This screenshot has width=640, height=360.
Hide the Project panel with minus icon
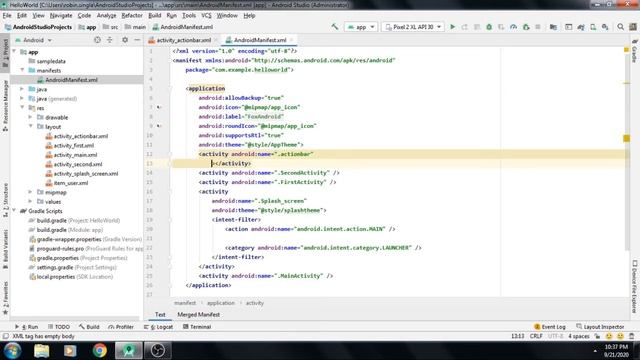point(137,40)
